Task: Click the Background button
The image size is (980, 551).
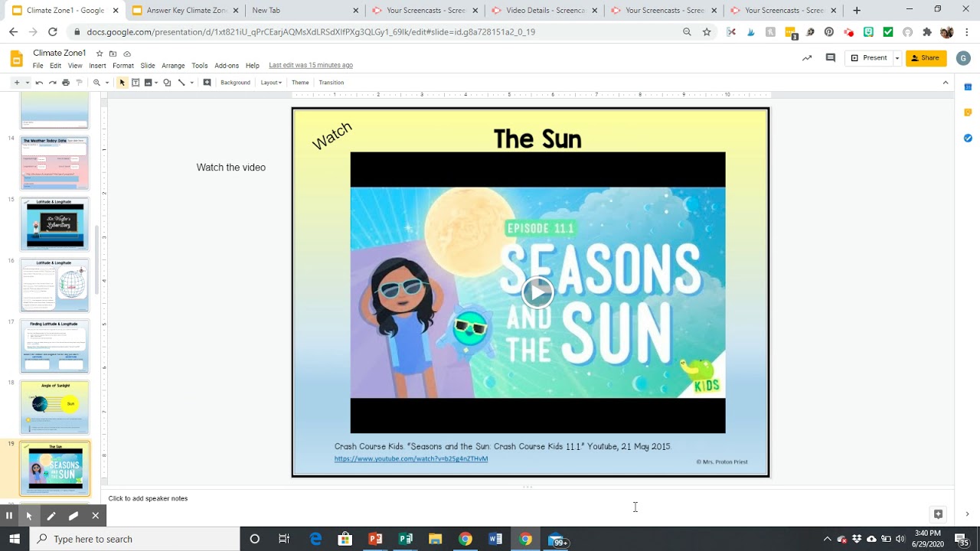Action: 235,83
